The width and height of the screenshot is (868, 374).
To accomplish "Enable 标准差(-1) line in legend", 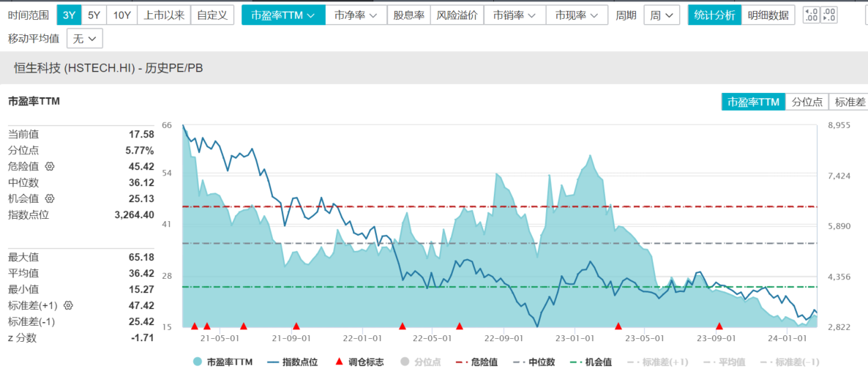I will click(790, 362).
